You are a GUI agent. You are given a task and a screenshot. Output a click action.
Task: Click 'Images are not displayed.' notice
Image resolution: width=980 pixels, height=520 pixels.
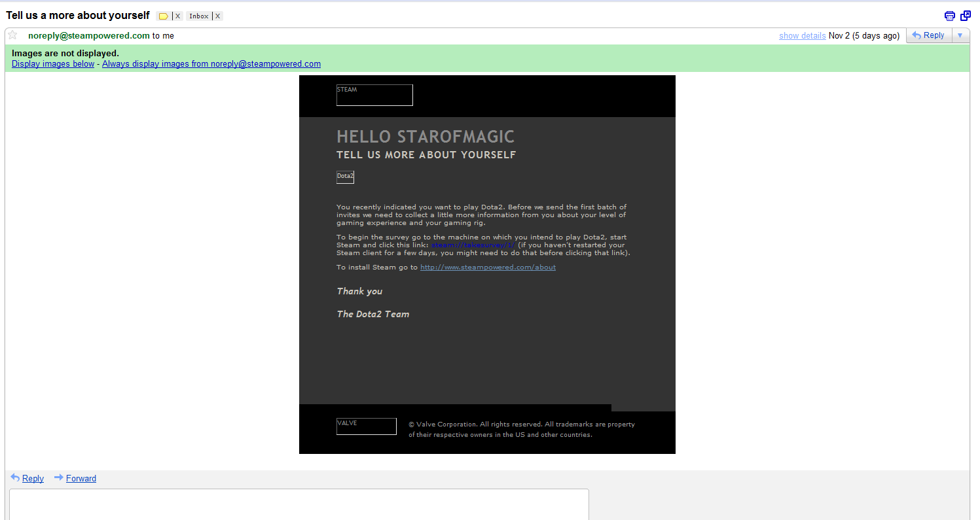[65, 53]
